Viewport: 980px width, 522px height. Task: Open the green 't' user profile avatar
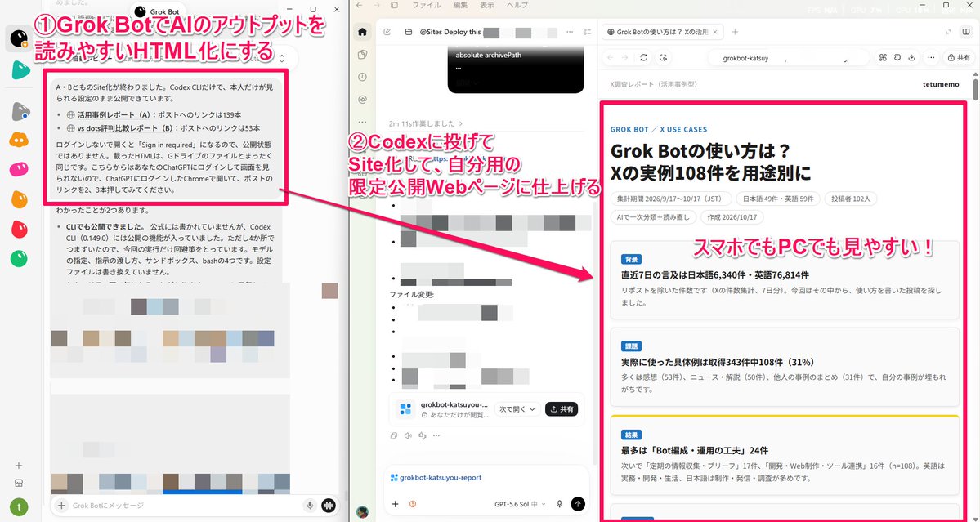click(19, 507)
